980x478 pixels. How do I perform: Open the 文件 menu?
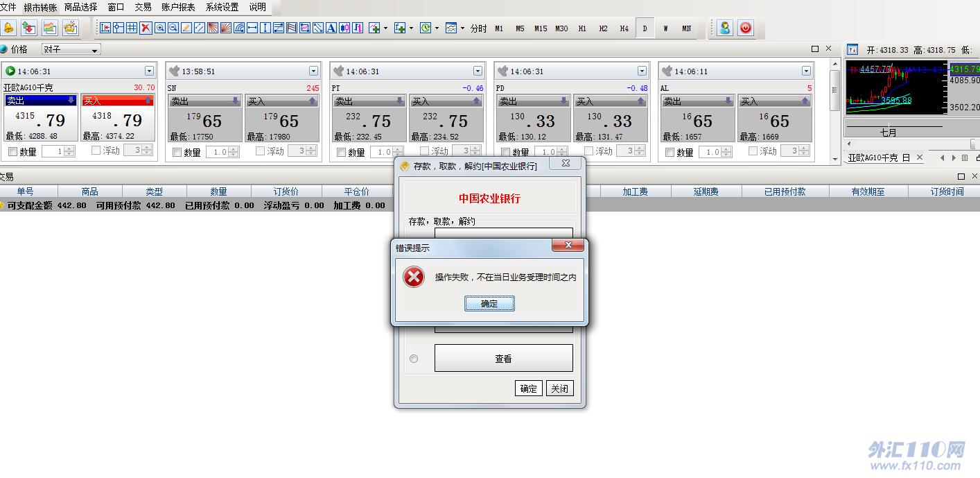(x=8, y=7)
